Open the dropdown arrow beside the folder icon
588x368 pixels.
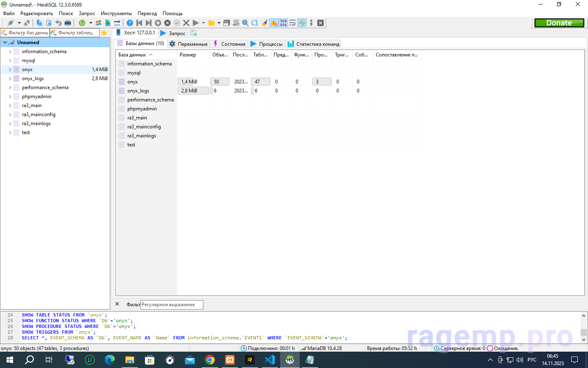[219, 23]
